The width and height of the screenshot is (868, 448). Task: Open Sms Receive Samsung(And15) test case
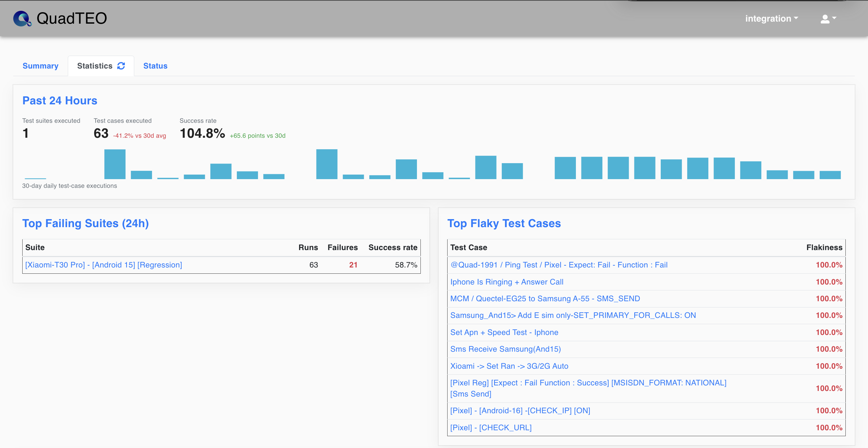[506, 349]
